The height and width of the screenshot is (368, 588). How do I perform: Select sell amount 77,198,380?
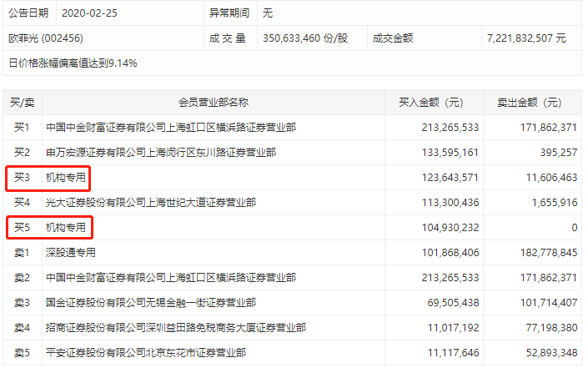tap(551, 328)
